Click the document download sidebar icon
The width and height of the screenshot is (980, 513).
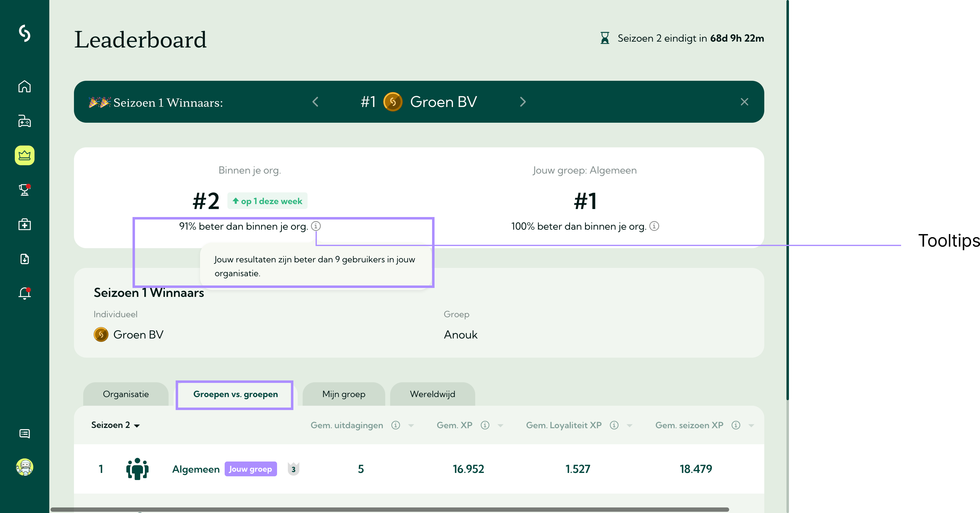(24, 259)
